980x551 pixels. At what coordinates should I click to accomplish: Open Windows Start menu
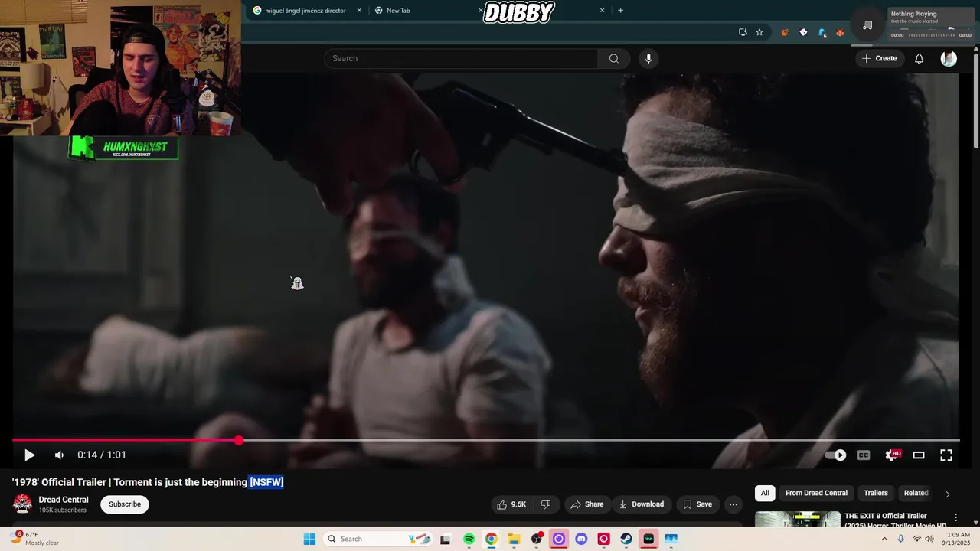click(309, 540)
